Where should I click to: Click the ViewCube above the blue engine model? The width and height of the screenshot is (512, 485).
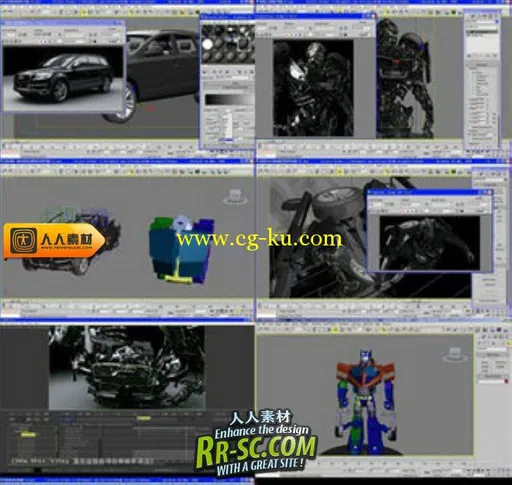coord(235,196)
